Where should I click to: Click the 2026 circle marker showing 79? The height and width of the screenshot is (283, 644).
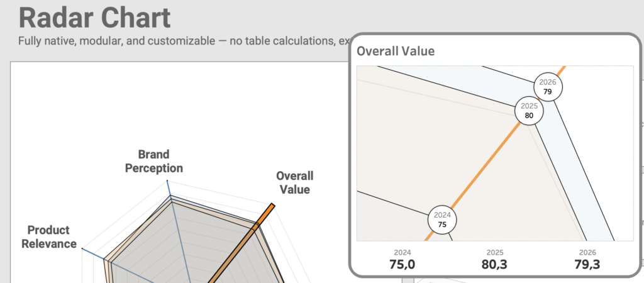[x=547, y=87]
